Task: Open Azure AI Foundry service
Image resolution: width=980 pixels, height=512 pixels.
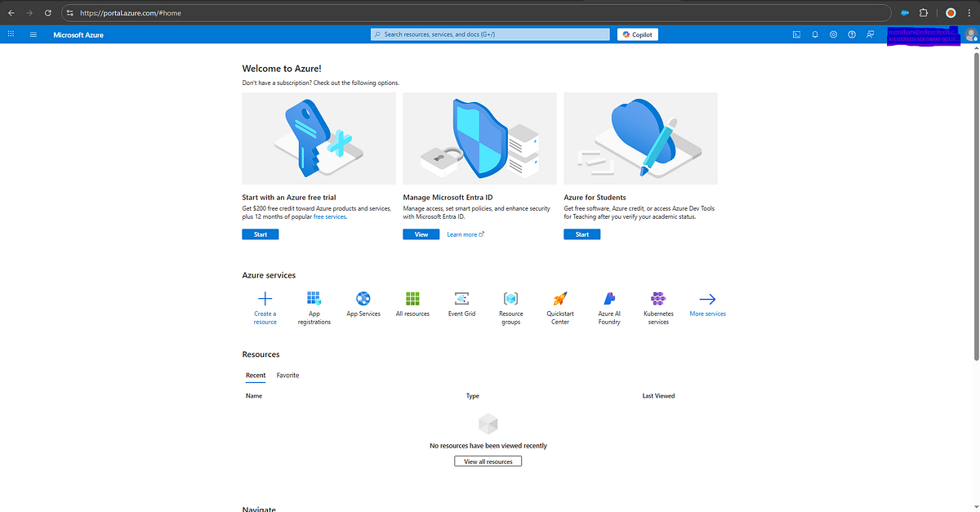Action: (608, 299)
